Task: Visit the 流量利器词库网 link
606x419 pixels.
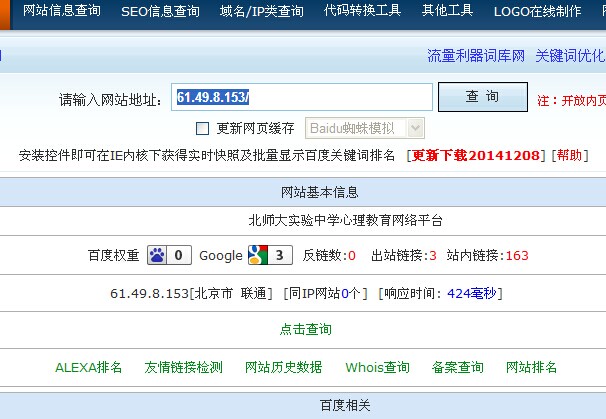Action: 476,56
